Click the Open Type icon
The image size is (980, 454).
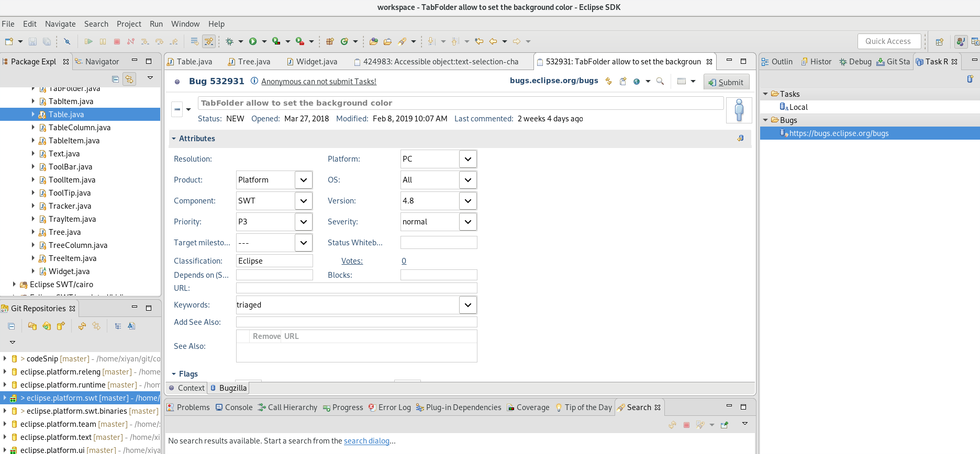(x=373, y=41)
